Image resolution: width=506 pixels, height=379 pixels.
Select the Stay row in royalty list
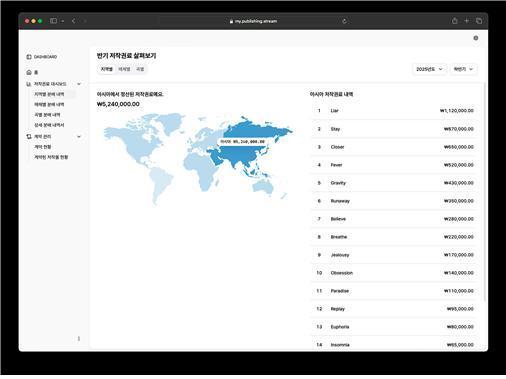tap(394, 129)
